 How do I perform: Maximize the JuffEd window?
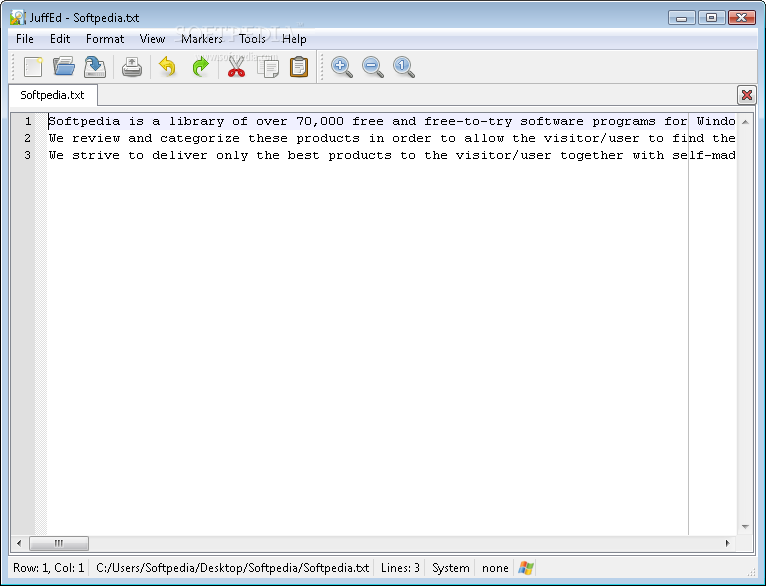(711, 18)
